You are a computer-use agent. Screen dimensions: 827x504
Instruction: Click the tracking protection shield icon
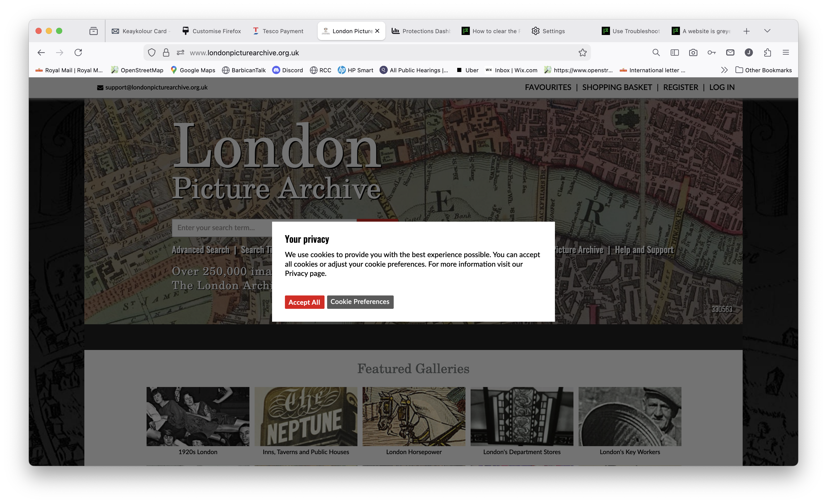click(x=152, y=53)
